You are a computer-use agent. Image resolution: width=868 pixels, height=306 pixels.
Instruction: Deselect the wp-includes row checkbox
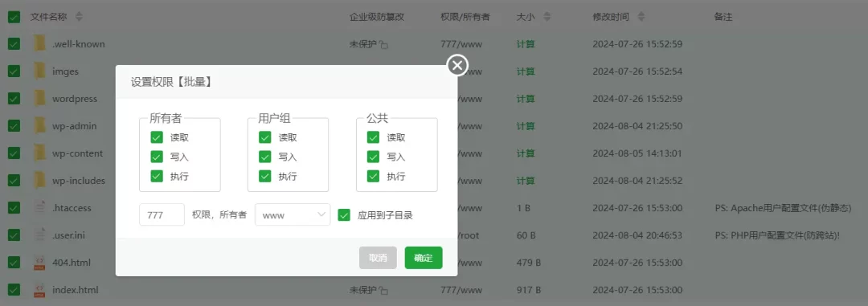coord(14,181)
